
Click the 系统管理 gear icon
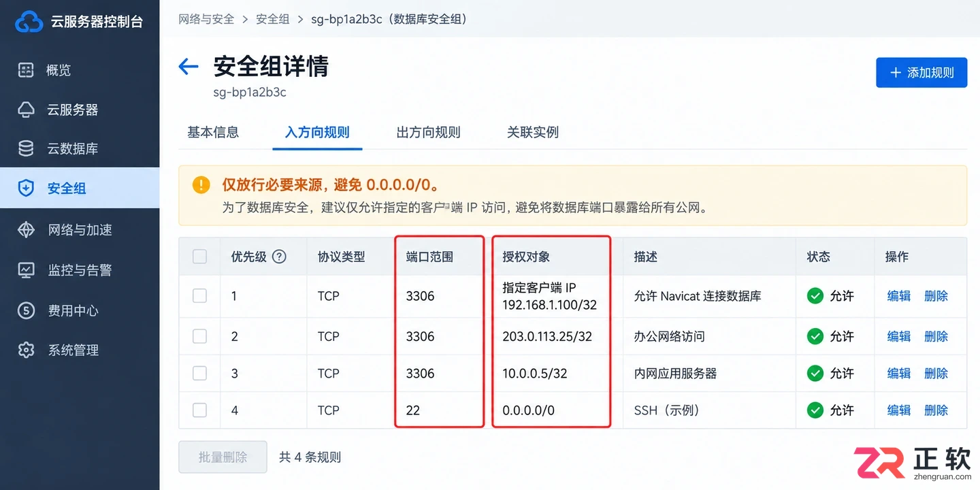(x=26, y=350)
